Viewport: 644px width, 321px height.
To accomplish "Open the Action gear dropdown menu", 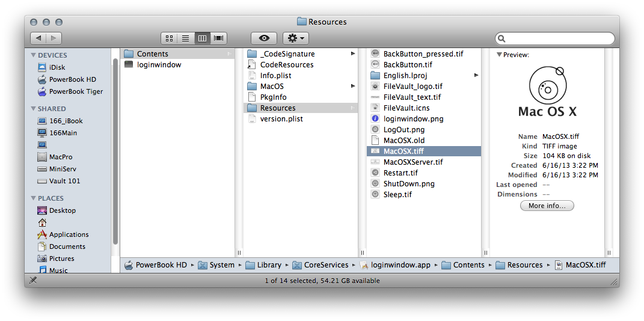I will coord(296,38).
